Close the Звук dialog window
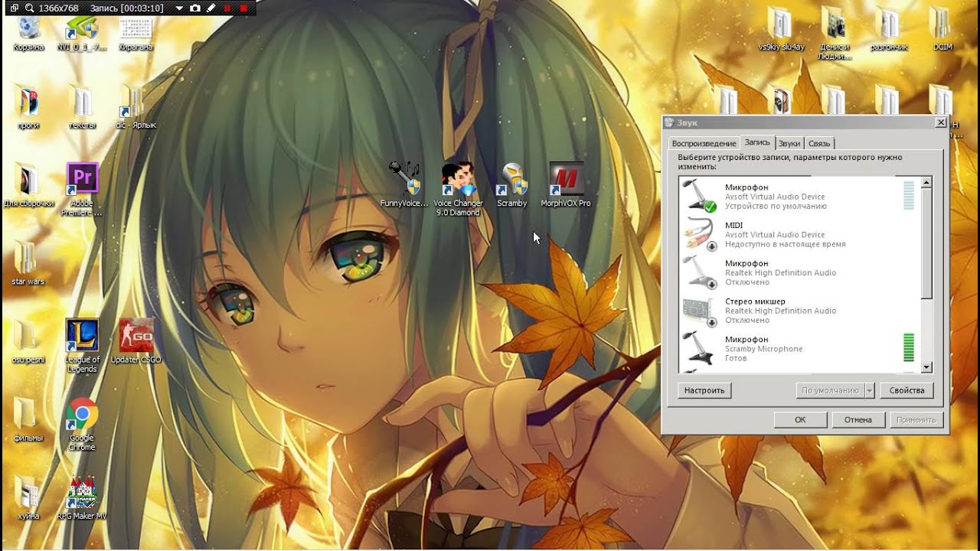 [x=940, y=122]
